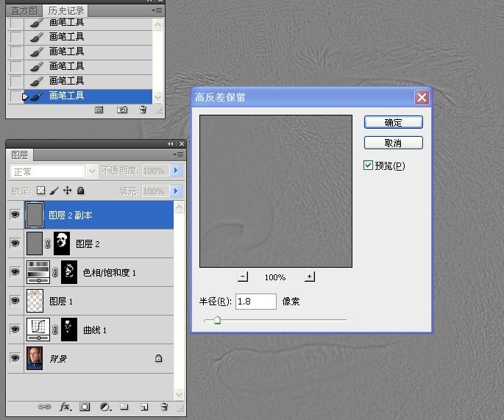Toggle visibility of 曲线 1 layer
This screenshot has height=420, width=504.
(15, 329)
